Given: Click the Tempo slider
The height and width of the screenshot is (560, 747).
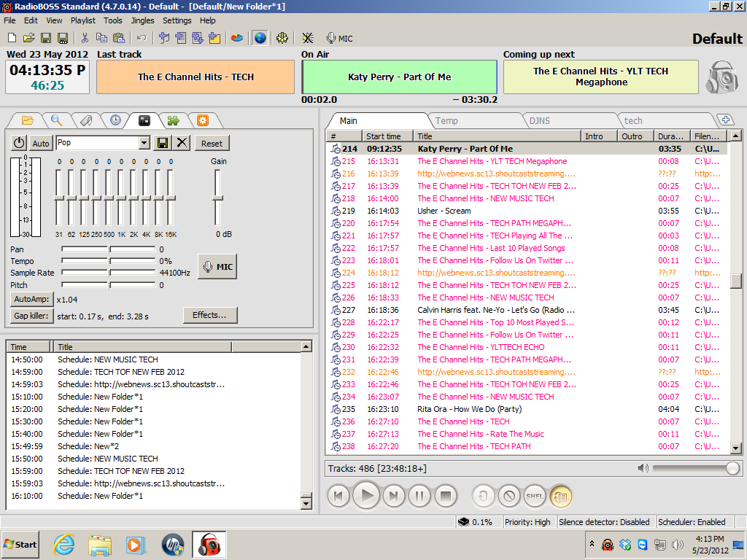Looking at the screenshot, I should click(109, 261).
